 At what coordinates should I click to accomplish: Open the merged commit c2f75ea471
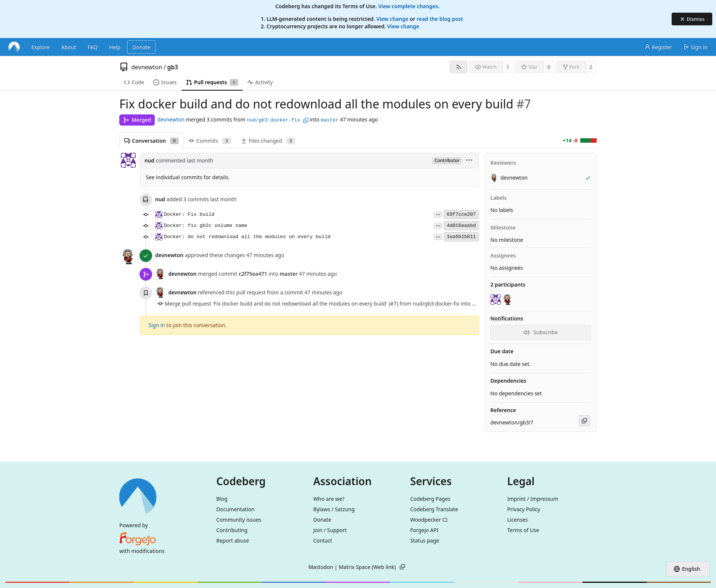point(253,274)
